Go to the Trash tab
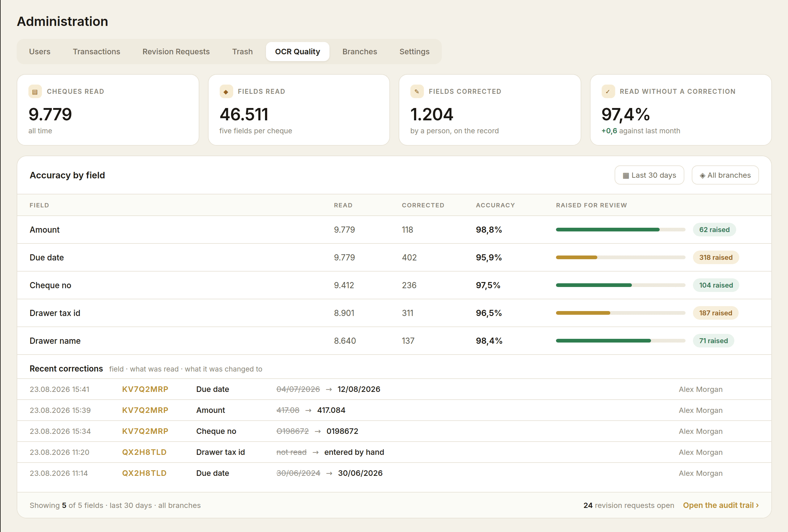 243,52
